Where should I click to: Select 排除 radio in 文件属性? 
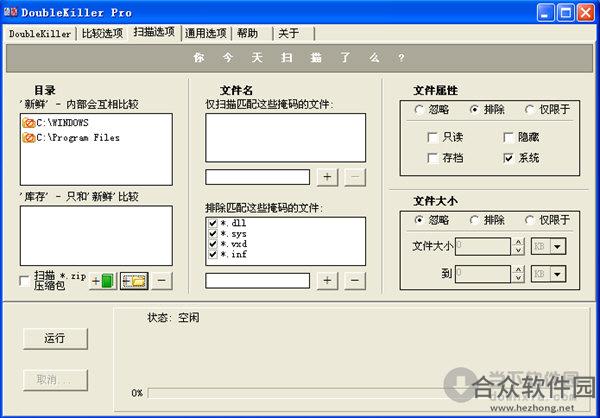pos(474,110)
